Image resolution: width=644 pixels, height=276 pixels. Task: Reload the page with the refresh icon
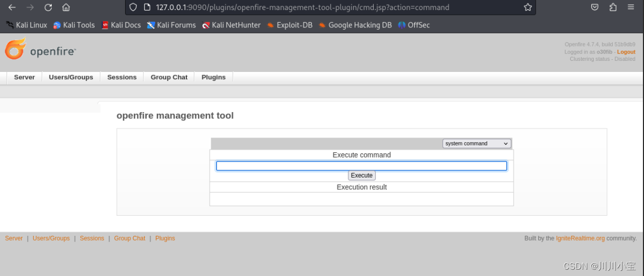point(48,7)
